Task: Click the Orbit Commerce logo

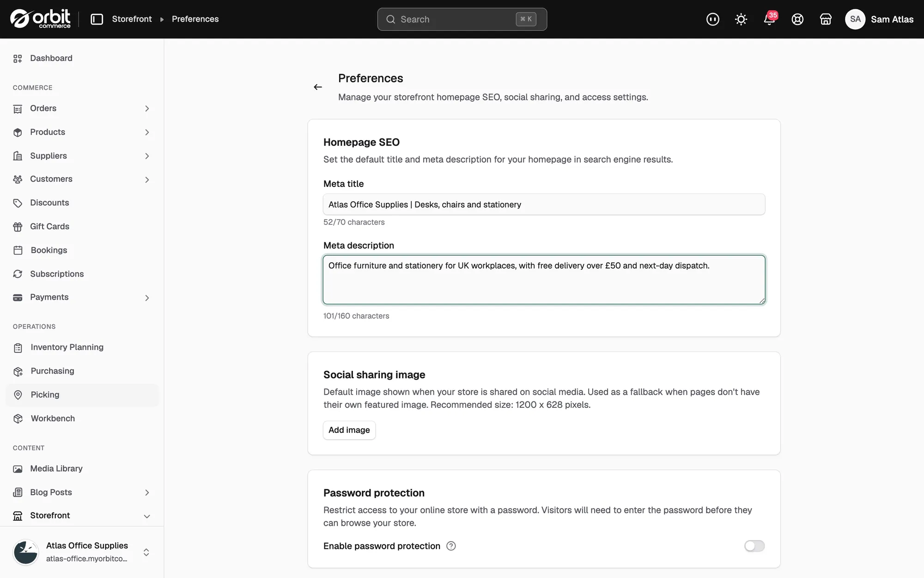Action: pos(40,19)
